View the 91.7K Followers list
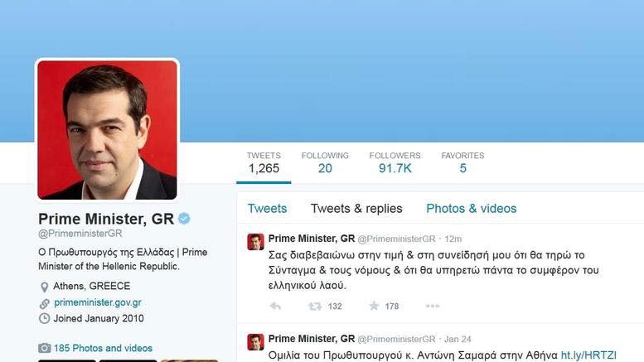644x362 pixels. click(395, 163)
